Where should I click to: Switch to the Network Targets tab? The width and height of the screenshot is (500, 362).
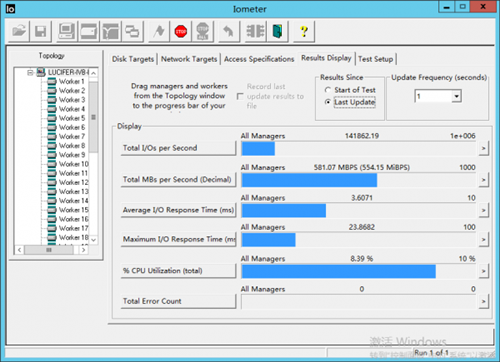(x=189, y=59)
